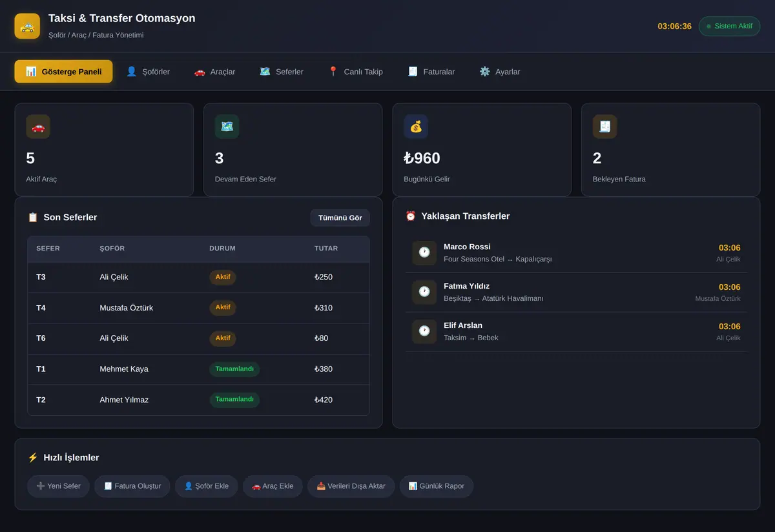This screenshot has height=532, width=775.
Task: Switch to the Şoförler tab
Action: [x=148, y=72]
